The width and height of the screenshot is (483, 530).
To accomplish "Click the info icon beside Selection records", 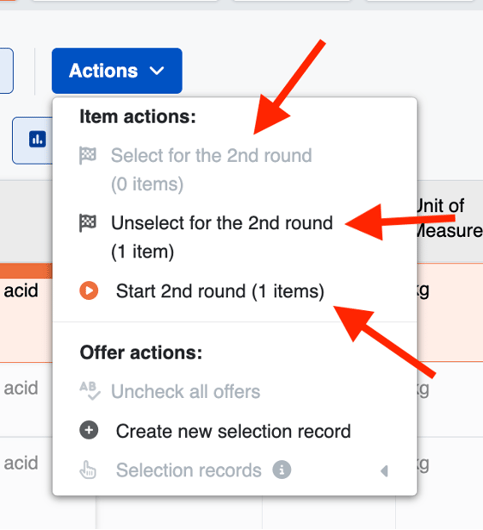I will point(282,469).
